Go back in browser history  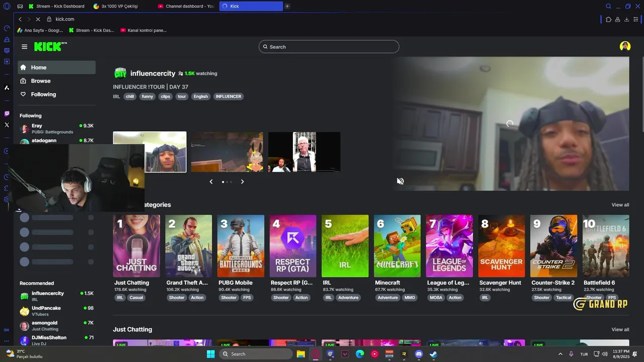coord(20,19)
